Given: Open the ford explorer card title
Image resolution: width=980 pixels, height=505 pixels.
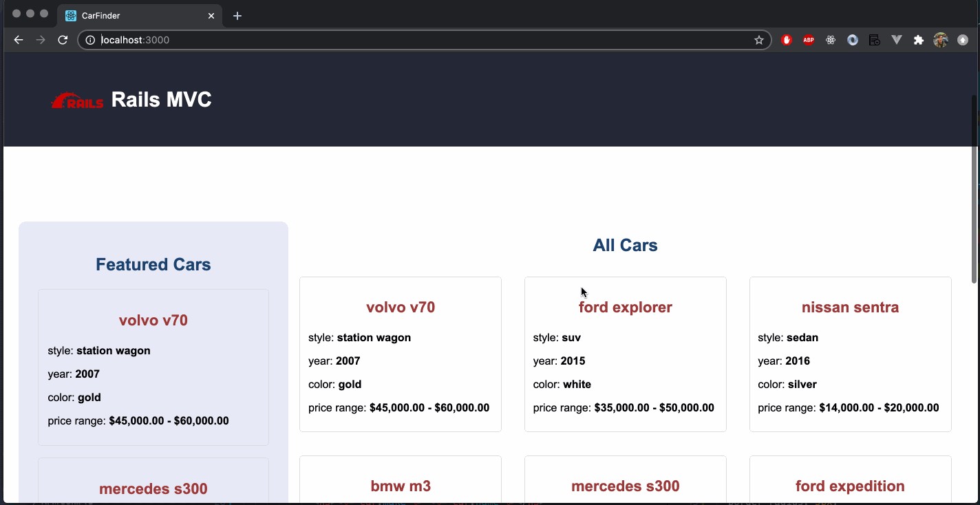Looking at the screenshot, I should coord(626,308).
